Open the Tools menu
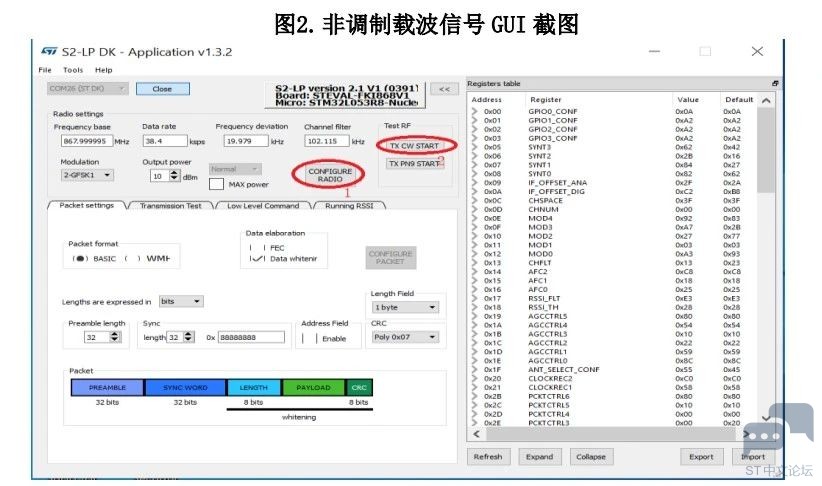 (73, 70)
